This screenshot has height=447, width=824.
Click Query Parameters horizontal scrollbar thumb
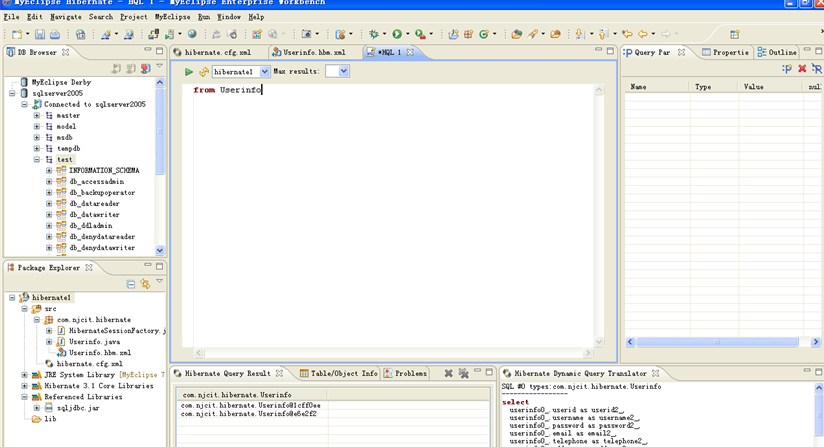click(x=717, y=342)
